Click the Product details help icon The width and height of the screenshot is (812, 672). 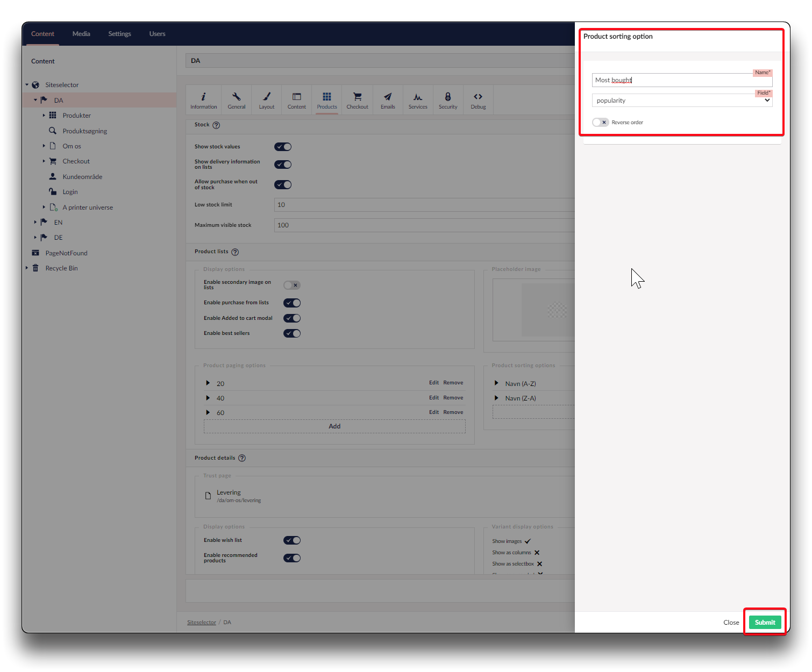point(242,458)
